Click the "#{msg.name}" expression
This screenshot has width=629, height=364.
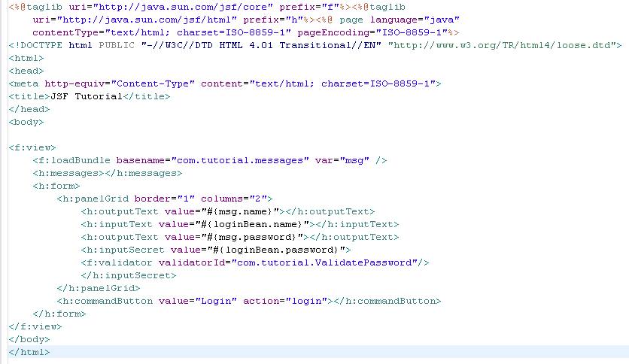[240, 211]
